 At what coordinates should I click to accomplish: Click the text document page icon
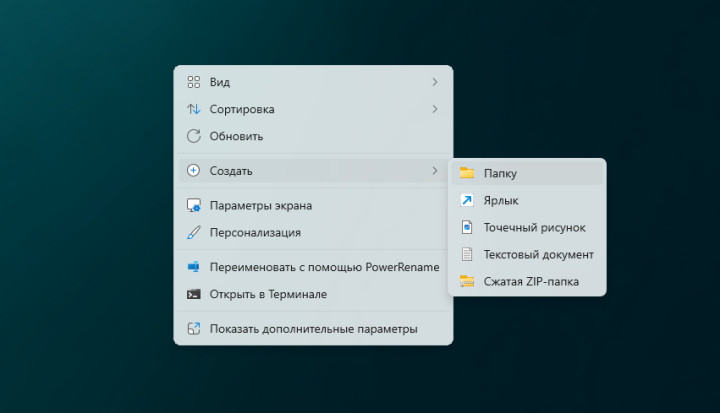(x=467, y=254)
